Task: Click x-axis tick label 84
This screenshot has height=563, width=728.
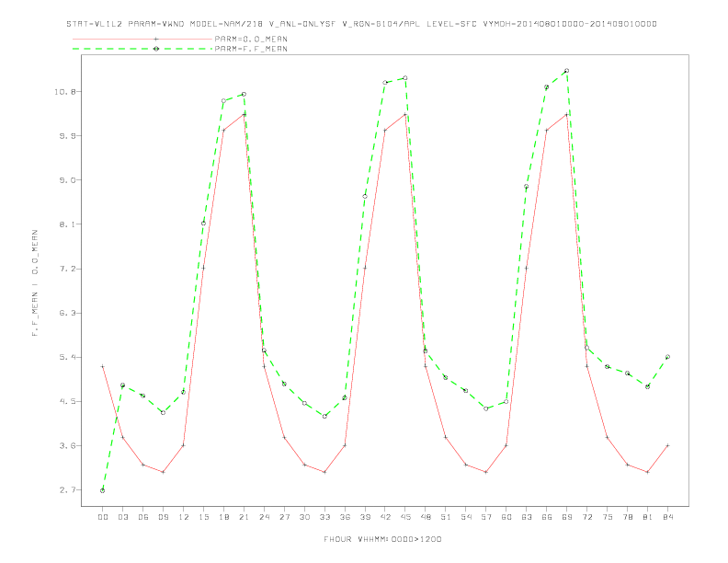Action: tap(667, 517)
